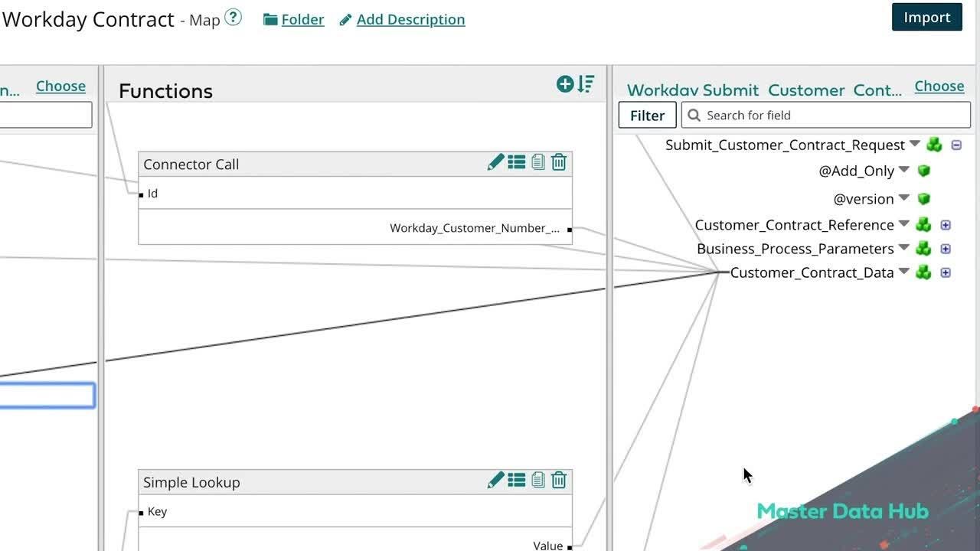
Task: Click the Workday Contract map title
Action: [88, 19]
